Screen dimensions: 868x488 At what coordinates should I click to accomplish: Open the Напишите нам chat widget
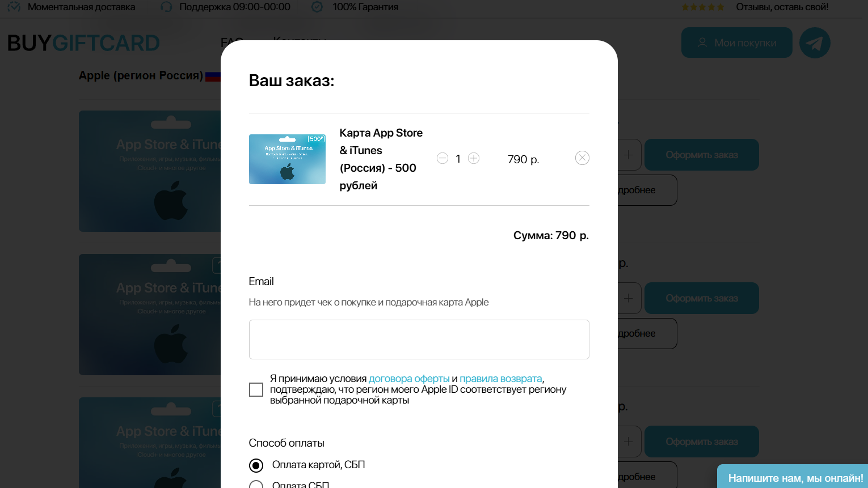[x=794, y=477]
